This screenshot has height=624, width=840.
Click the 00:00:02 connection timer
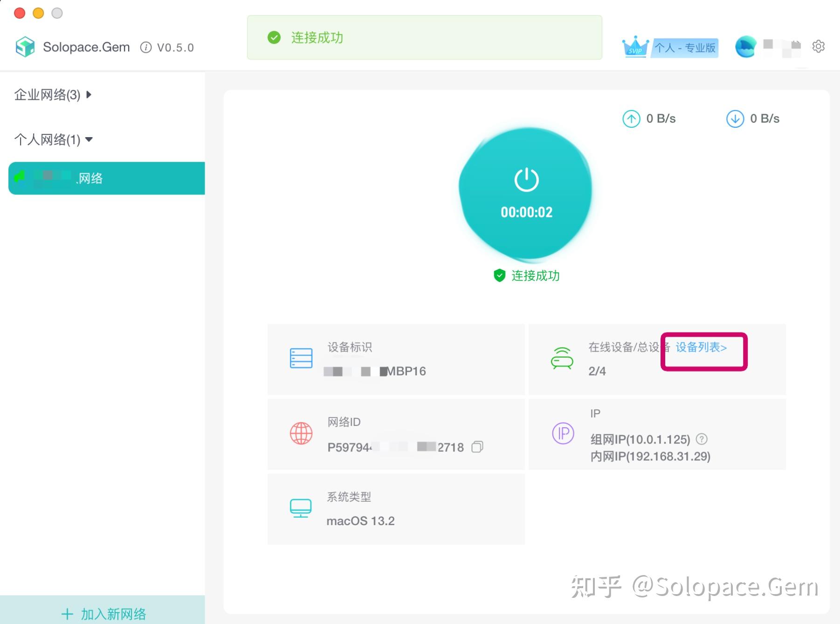pyautogui.click(x=527, y=212)
